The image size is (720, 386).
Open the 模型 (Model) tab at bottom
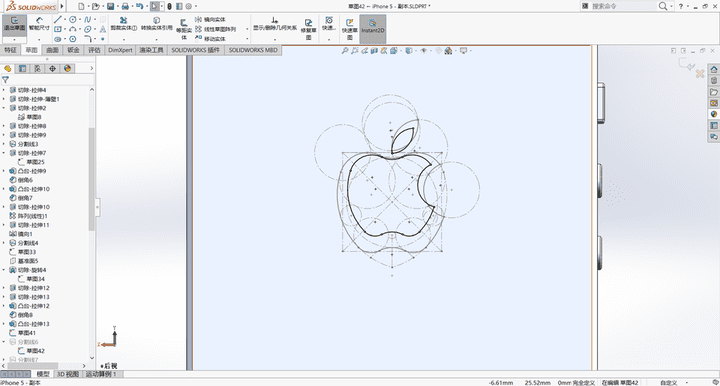(x=43, y=374)
